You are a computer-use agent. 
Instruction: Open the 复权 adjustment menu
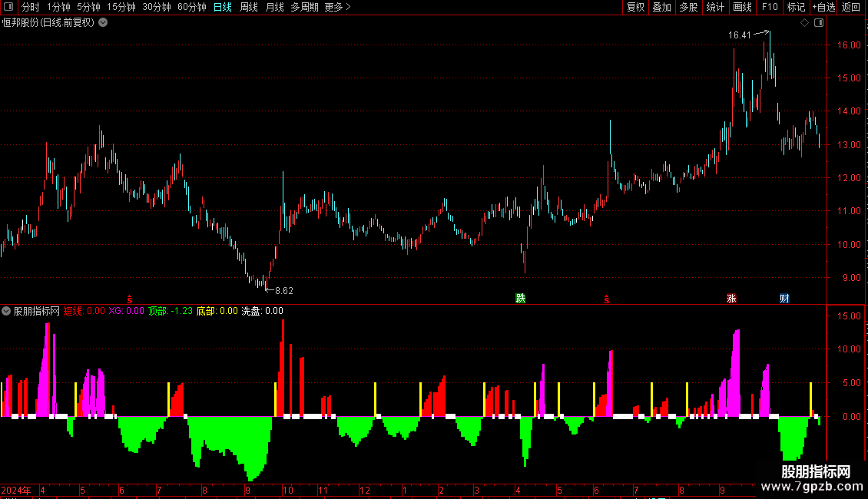tap(635, 7)
